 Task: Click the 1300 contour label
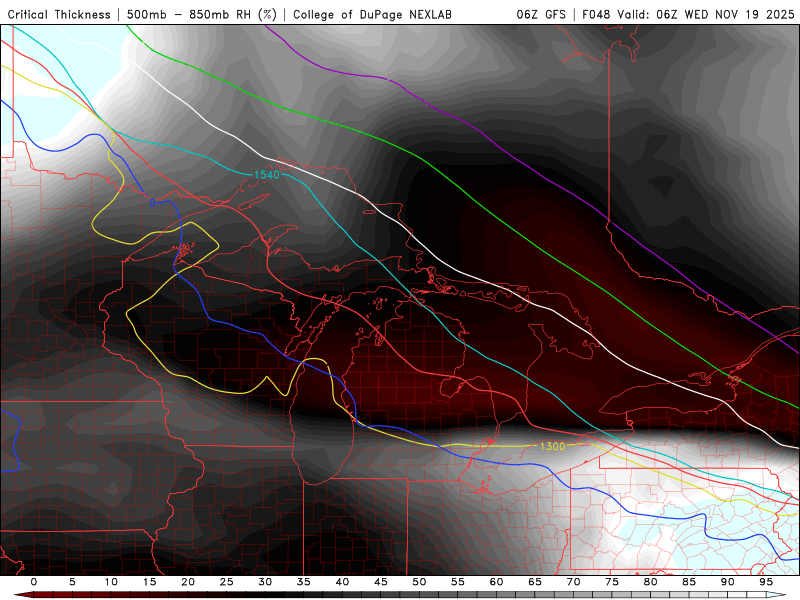pos(553,446)
